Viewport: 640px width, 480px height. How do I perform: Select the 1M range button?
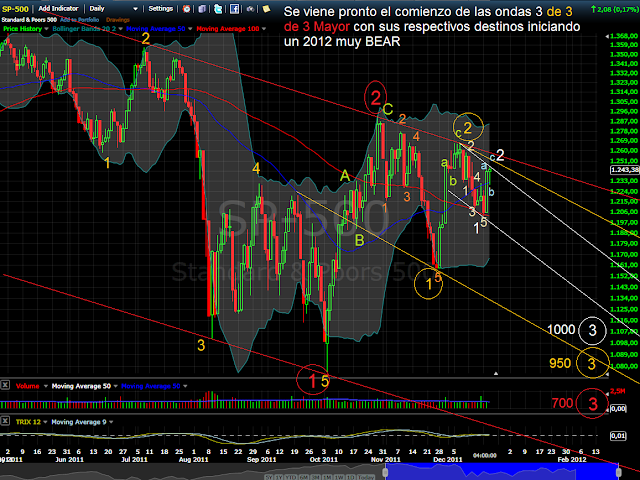[327, 477]
